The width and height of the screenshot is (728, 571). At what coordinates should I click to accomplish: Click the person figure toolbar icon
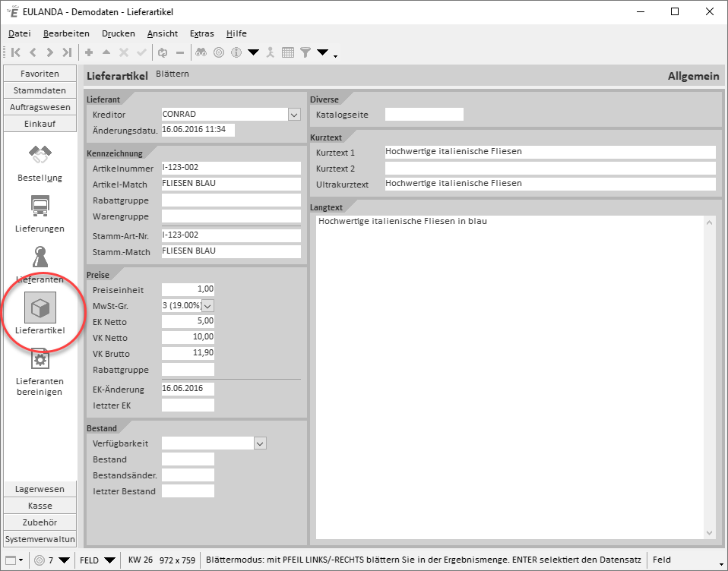pos(271,52)
